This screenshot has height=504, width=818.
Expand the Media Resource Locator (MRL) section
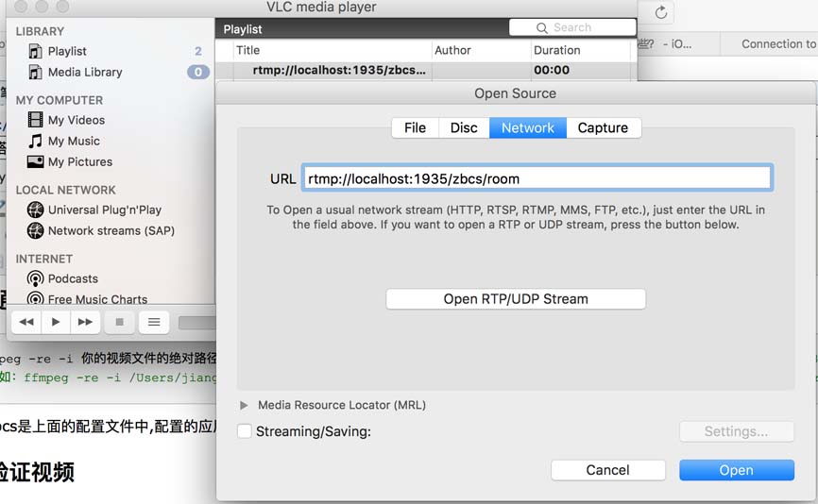[x=245, y=405]
